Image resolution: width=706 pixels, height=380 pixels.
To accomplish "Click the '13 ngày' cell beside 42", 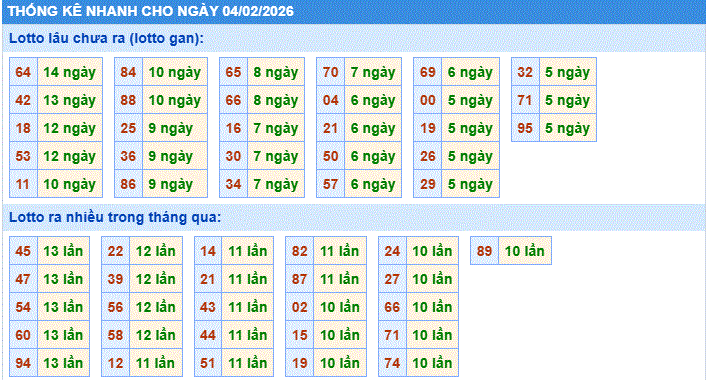I will [x=70, y=100].
